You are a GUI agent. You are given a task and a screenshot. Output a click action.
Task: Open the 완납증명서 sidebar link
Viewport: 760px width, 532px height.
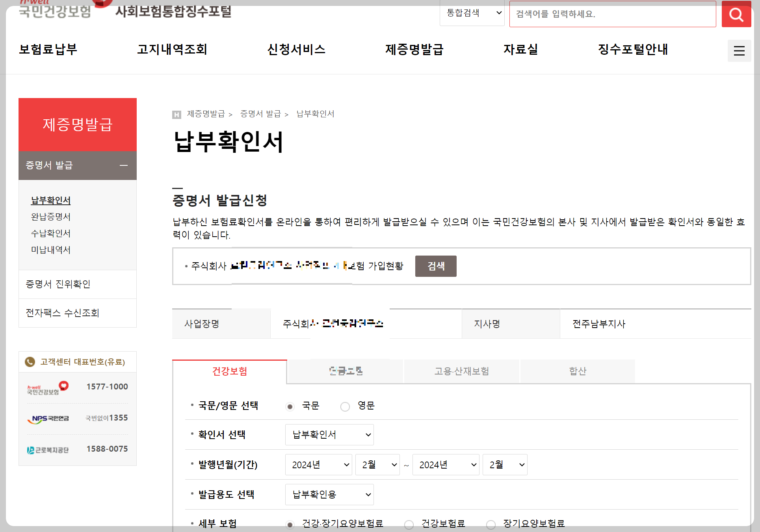tap(51, 217)
